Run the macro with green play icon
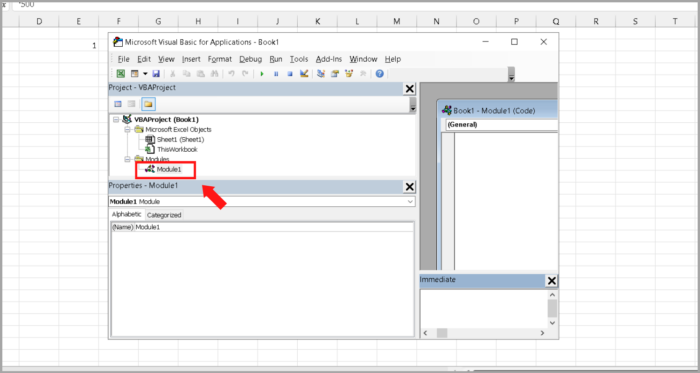The image size is (700, 373). click(262, 74)
